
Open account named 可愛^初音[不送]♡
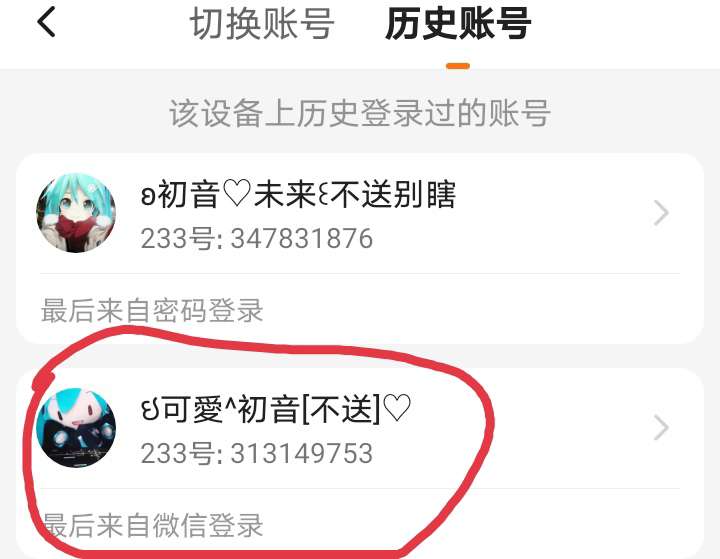coord(276,409)
